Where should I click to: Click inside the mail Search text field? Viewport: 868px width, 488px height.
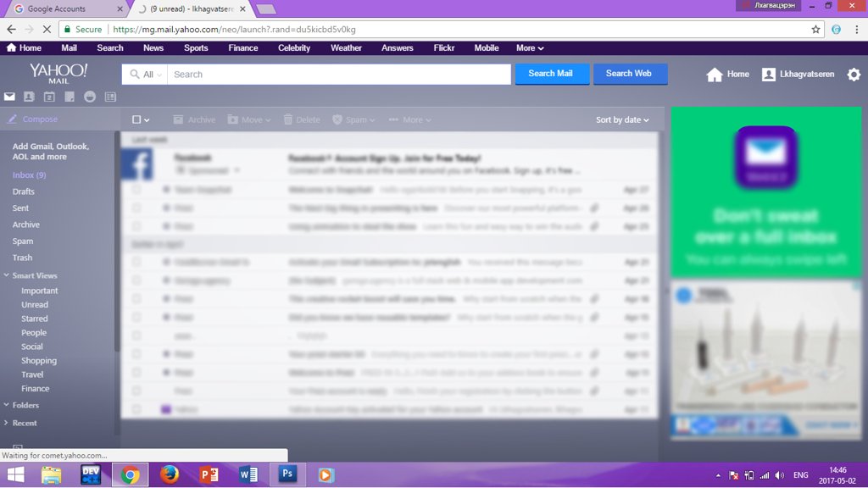pos(339,75)
